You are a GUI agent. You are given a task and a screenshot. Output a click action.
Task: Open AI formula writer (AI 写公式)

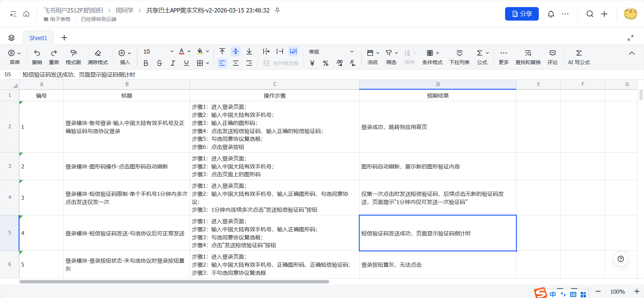click(579, 53)
